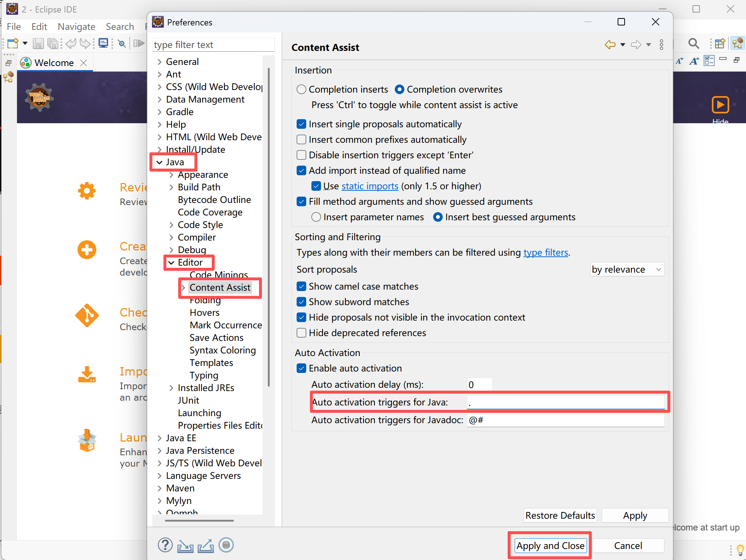The width and height of the screenshot is (746, 560).
Task: Check Hide deprecated references
Action: (301, 333)
